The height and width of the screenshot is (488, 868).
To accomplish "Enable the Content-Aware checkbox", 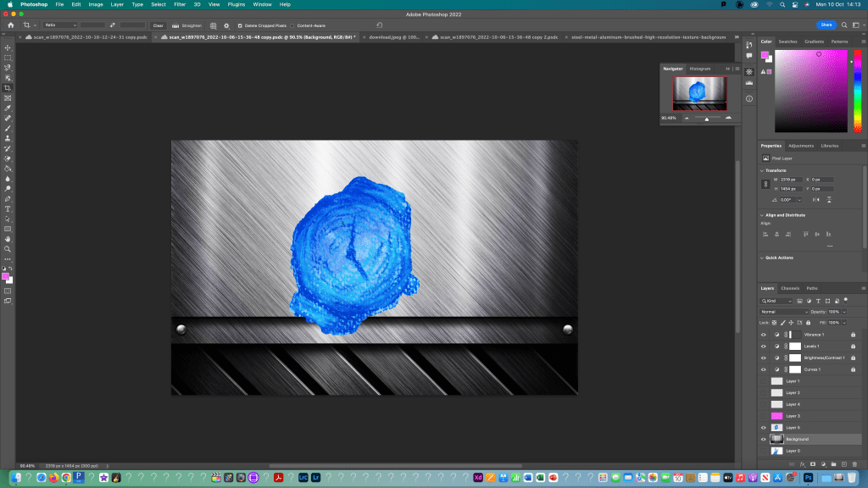I will (292, 25).
